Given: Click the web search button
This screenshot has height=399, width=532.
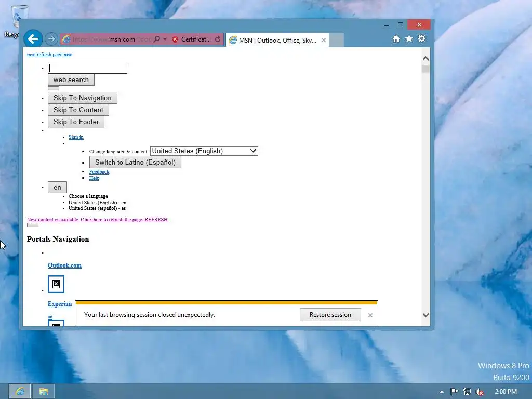Looking at the screenshot, I should (x=71, y=79).
